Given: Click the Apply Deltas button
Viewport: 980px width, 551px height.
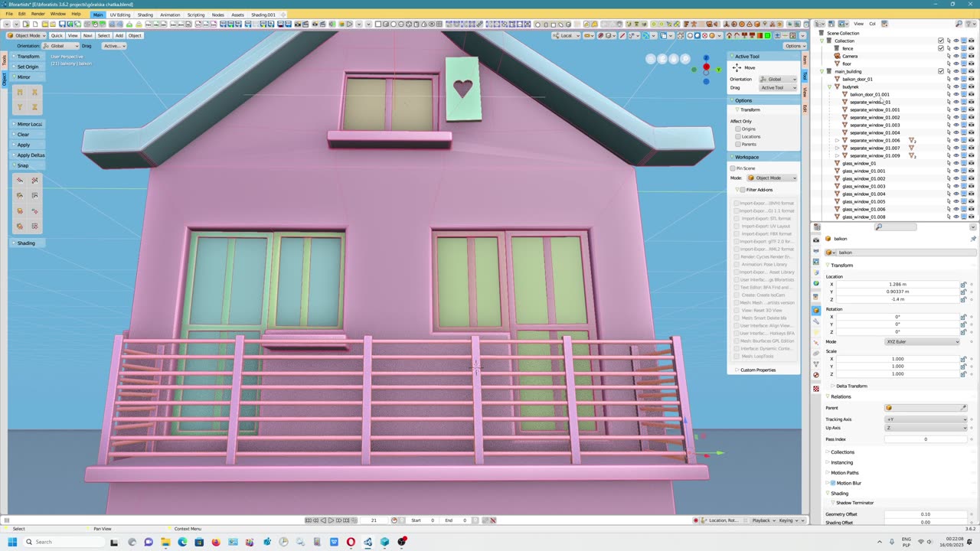Looking at the screenshot, I should (x=31, y=155).
